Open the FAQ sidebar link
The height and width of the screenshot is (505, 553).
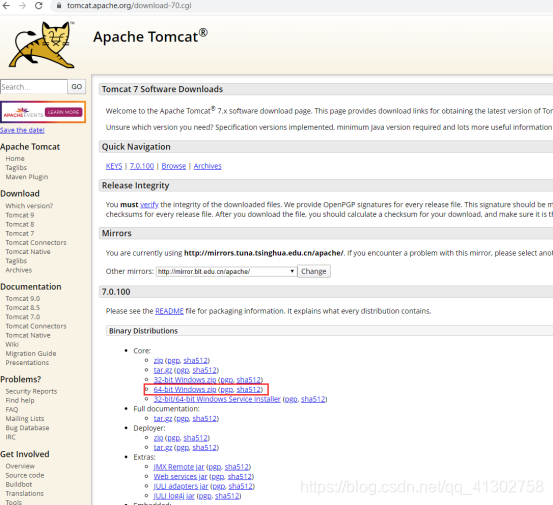click(x=12, y=410)
